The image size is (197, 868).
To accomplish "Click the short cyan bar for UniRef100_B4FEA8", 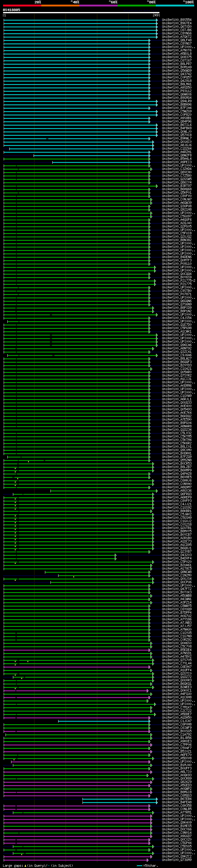I will (x=120, y=802).
